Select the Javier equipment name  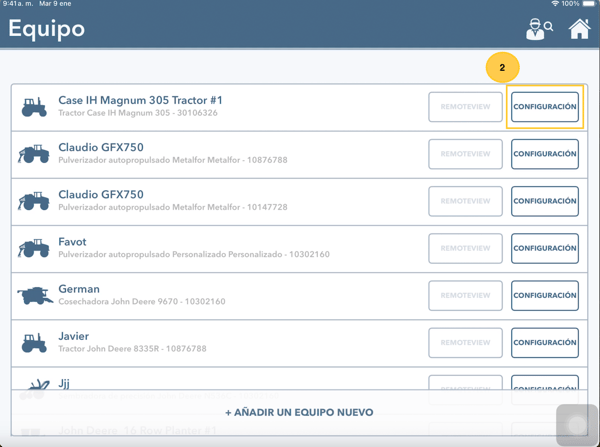point(73,336)
